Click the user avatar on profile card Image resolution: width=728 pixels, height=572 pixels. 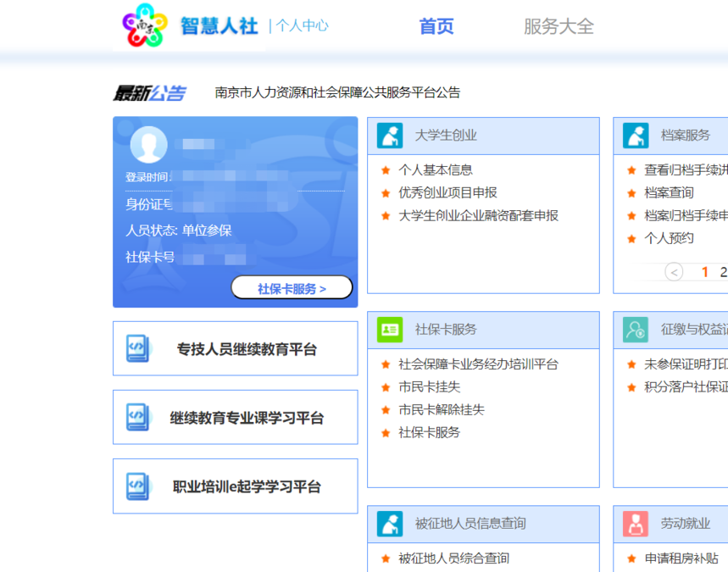(148, 144)
